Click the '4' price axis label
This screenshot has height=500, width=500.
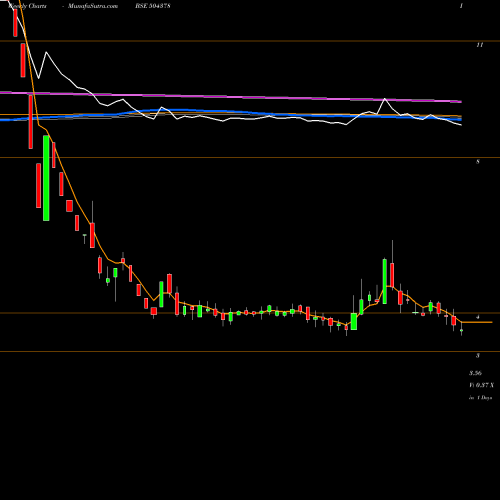[x=478, y=317]
